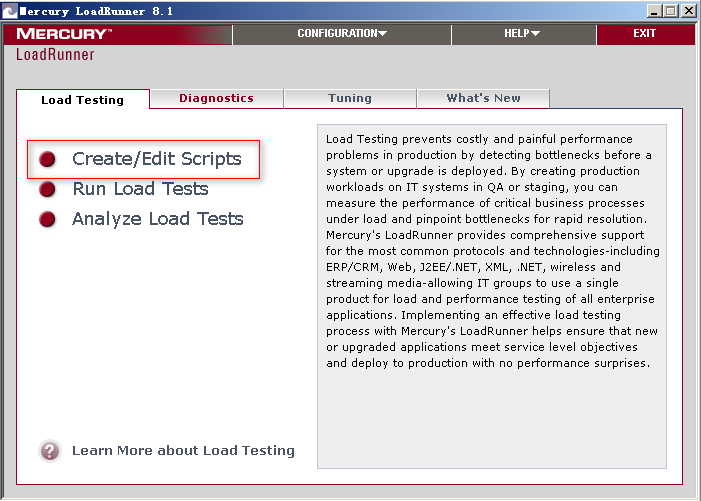701x501 pixels.
Task: Click the red bullet beside Create/Edit Scripts
Action: point(47,159)
